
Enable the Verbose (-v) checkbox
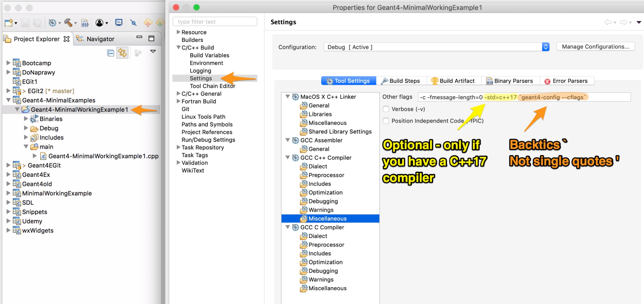386,109
